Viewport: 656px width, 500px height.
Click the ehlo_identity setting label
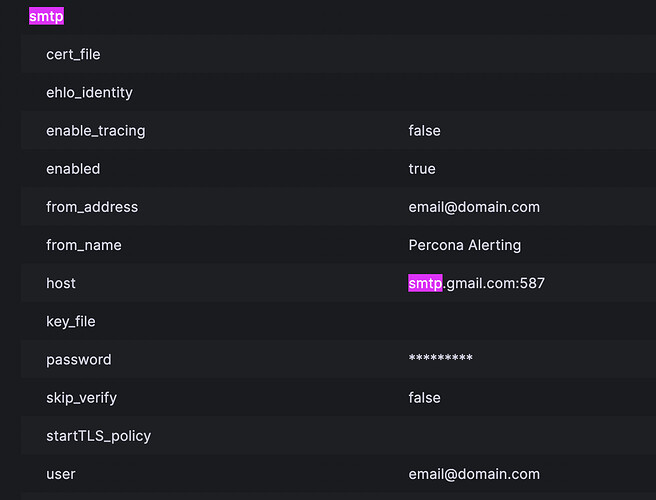click(x=89, y=93)
